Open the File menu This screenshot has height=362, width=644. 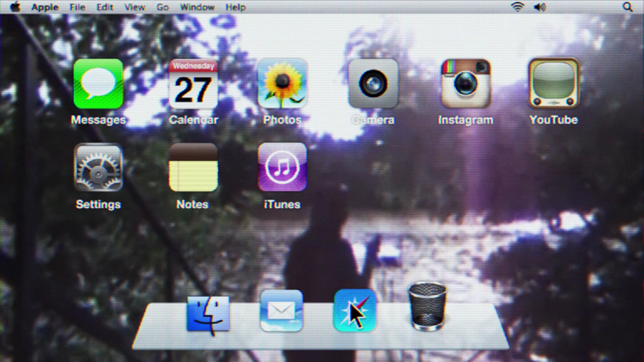[77, 7]
